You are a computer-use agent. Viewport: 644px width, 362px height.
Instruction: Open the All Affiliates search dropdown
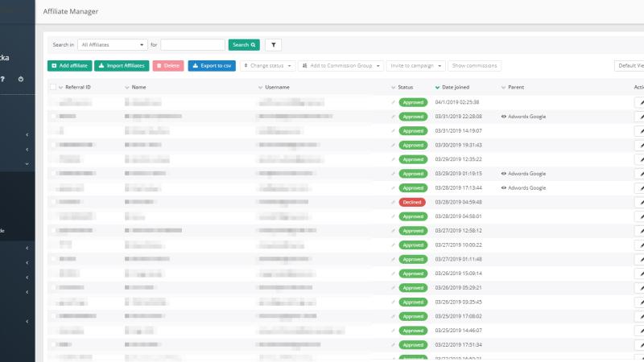(x=112, y=45)
